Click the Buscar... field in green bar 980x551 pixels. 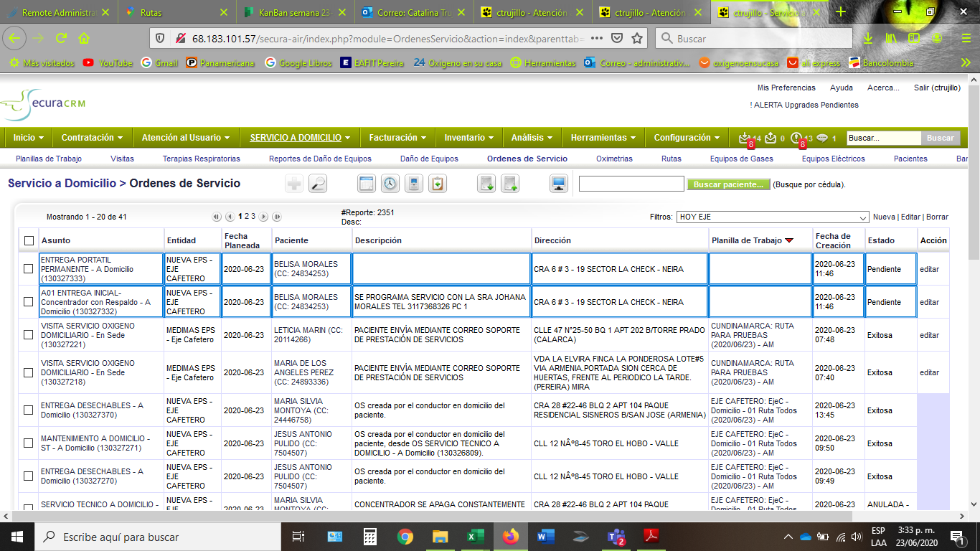coord(884,138)
